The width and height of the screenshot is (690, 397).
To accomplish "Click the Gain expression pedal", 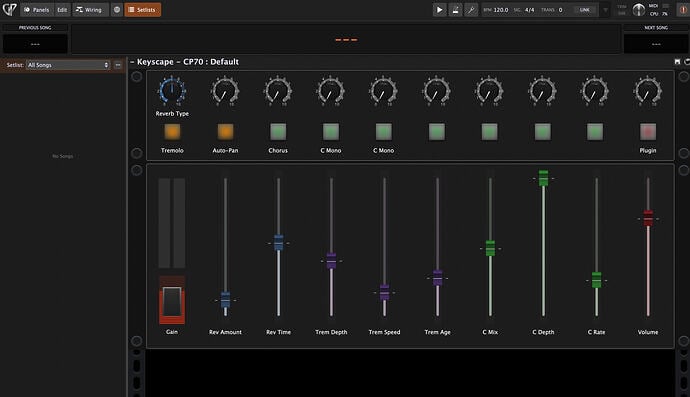I will click(x=172, y=300).
